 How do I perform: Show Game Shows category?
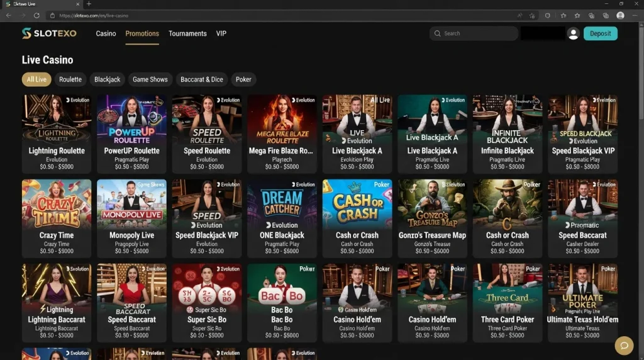(150, 79)
